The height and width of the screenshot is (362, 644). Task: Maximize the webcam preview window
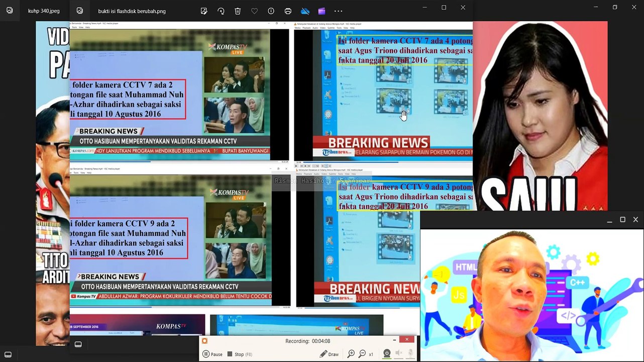tap(622, 220)
